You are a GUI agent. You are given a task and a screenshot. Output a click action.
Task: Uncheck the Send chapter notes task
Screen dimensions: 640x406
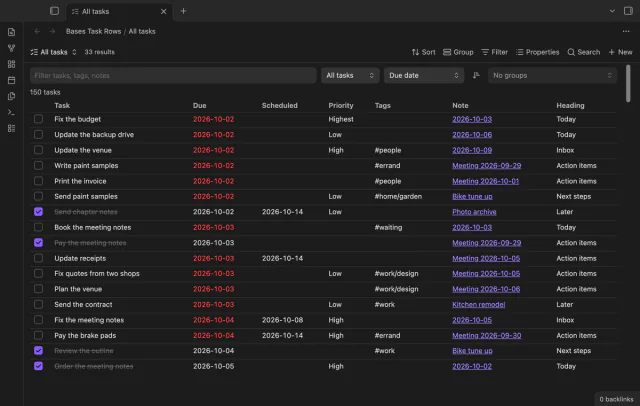(38, 212)
